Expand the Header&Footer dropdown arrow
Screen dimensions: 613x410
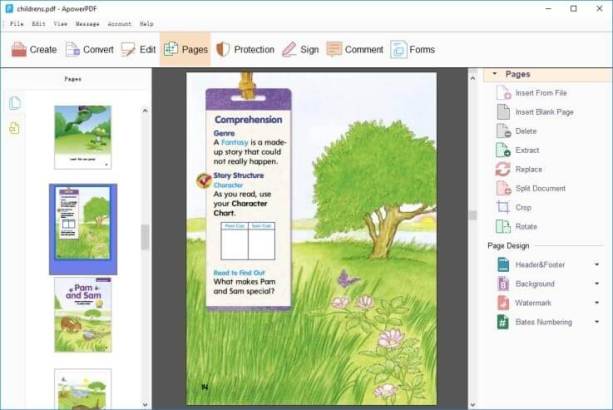click(597, 265)
